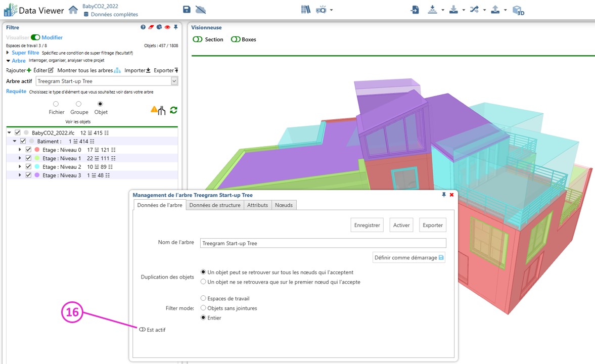Image resolution: width=595 pixels, height=364 pixels.
Task: Switch to the Attributs tab
Action: 257,205
